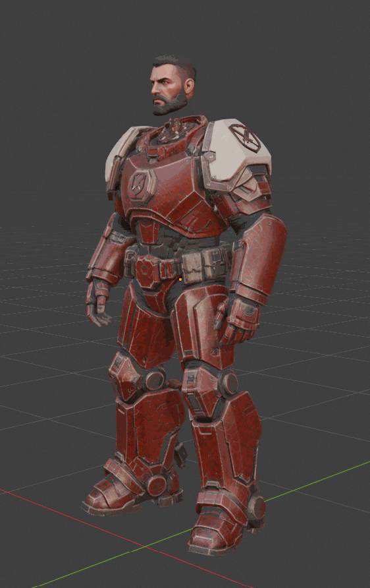370x588 pixels.
Task: Click the collar mechanism below the head
Action: (x=176, y=131)
